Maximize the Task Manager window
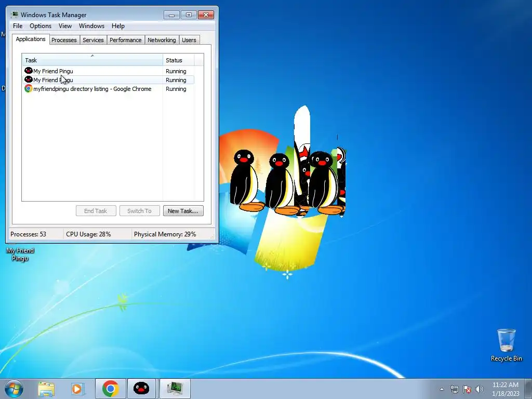Viewport: 532px width, 399px height. tap(189, 15)
